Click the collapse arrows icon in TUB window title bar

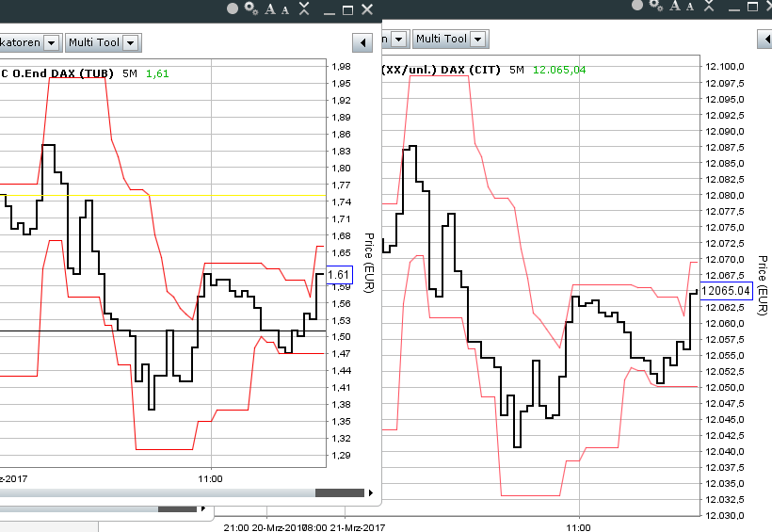(x=304, y=8)
